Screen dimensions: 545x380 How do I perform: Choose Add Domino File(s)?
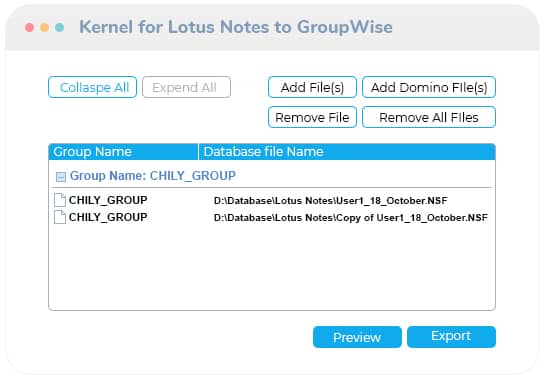(x=429, y=87)
